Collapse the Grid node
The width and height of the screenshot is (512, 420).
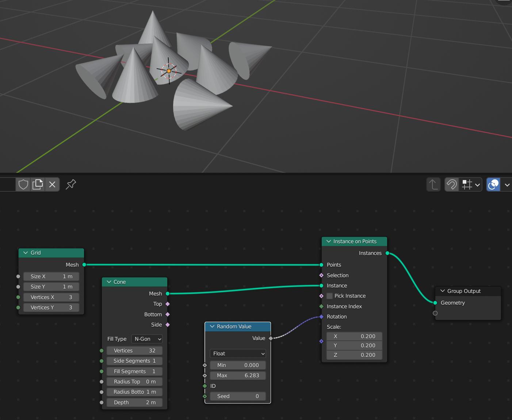(x=26, y=253)
